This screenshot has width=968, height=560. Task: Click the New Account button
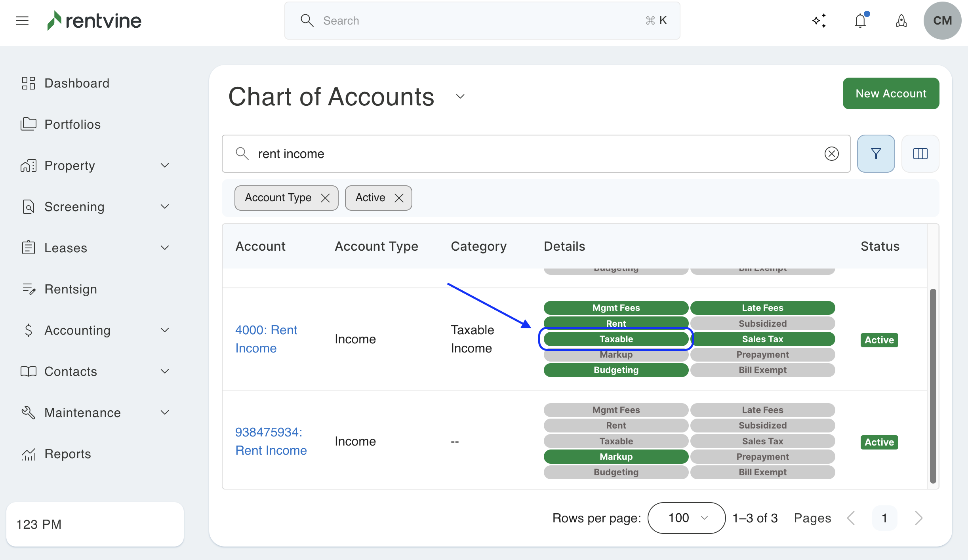891,93
